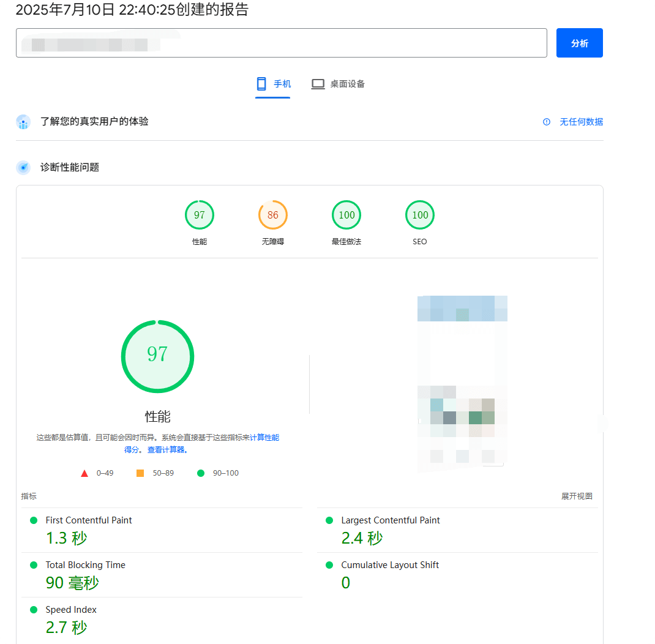Click the Lighthouse icon beside 诊断性能问题
Image resolution: width=655 pixels, height=644 pixels.
pyautogui.click(x=23, y=167)
